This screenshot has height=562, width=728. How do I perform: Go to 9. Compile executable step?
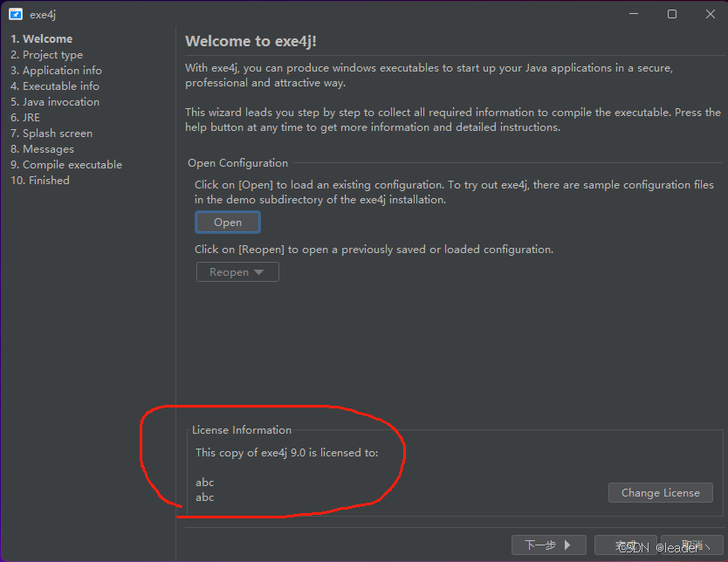[66, 165]
